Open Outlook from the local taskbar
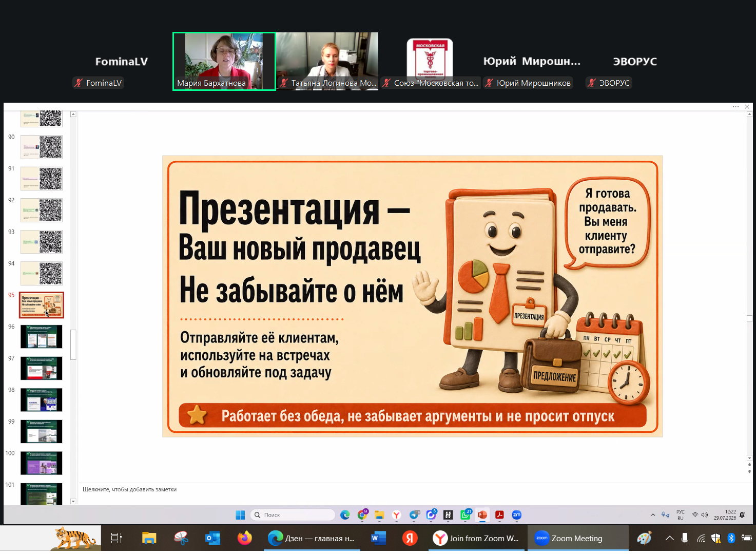The height and width of the screenshot is (554, 756). (x=212, y=538)
